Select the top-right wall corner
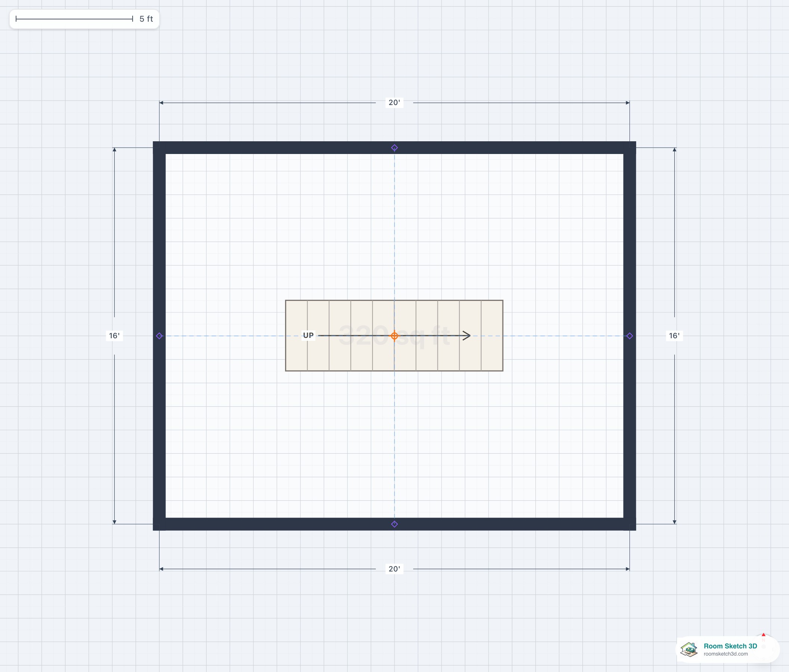789x672 pixels. [x=630, y=148]
